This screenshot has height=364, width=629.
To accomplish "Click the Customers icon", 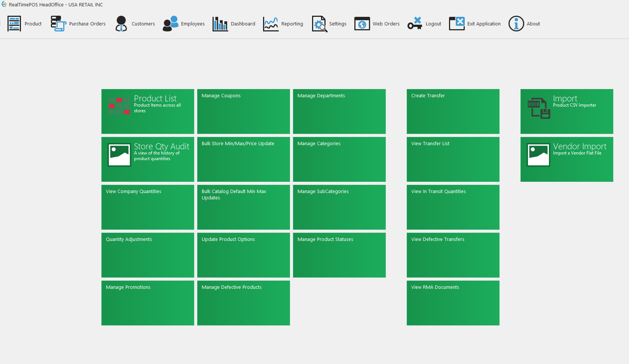I will (135, 24).
